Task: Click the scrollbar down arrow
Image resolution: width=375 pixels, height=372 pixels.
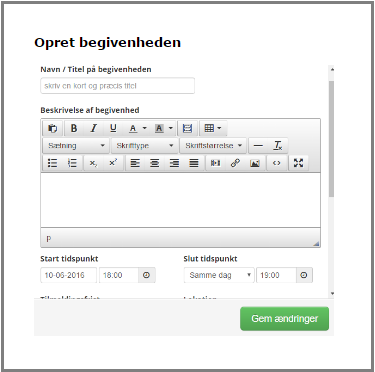Action: coord(332,293)
